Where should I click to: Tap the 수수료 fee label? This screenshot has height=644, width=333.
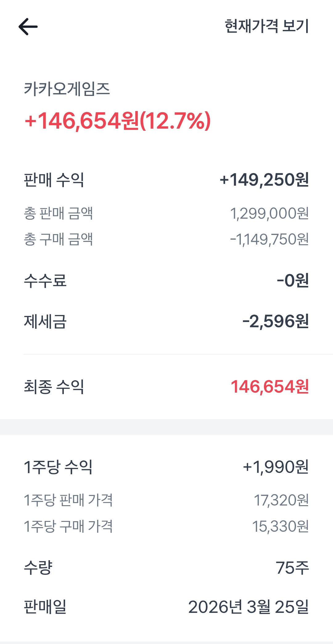point(45,281)
